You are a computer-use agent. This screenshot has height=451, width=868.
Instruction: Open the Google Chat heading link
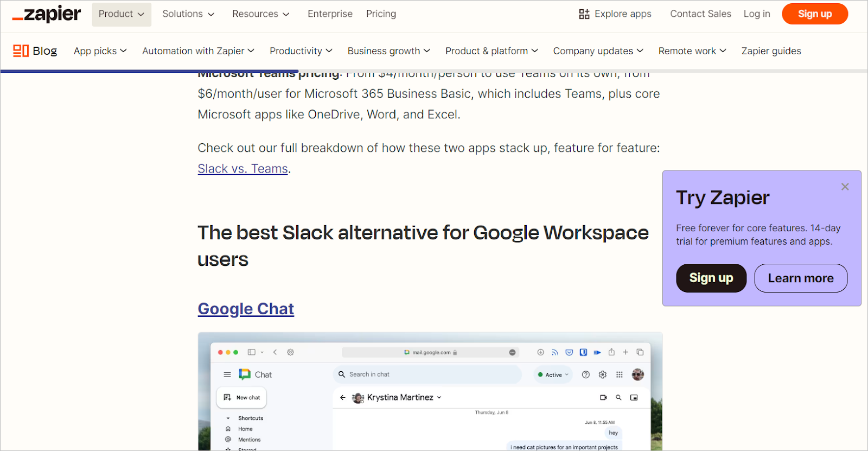[x=246, y=309]
